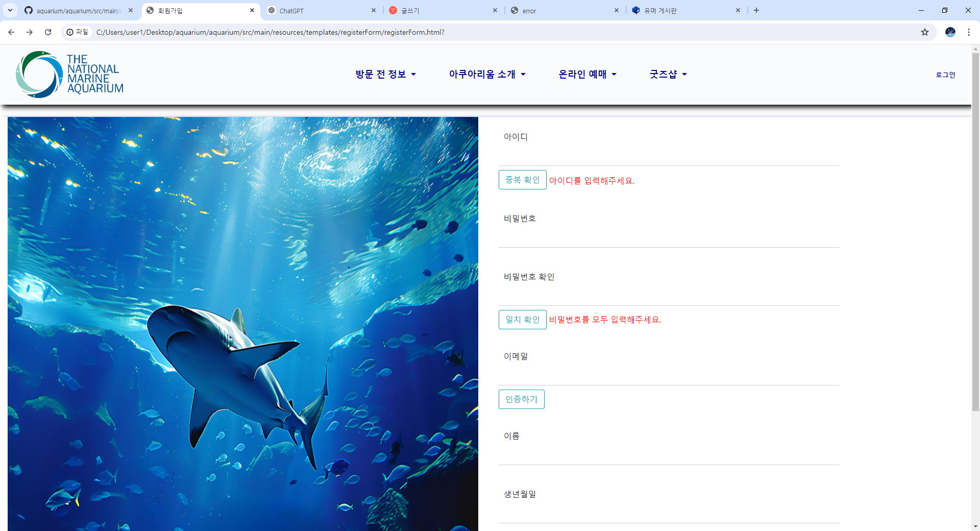This screenshot has width=980, height=531.
Task: Close the error tab
Action: 617,10
